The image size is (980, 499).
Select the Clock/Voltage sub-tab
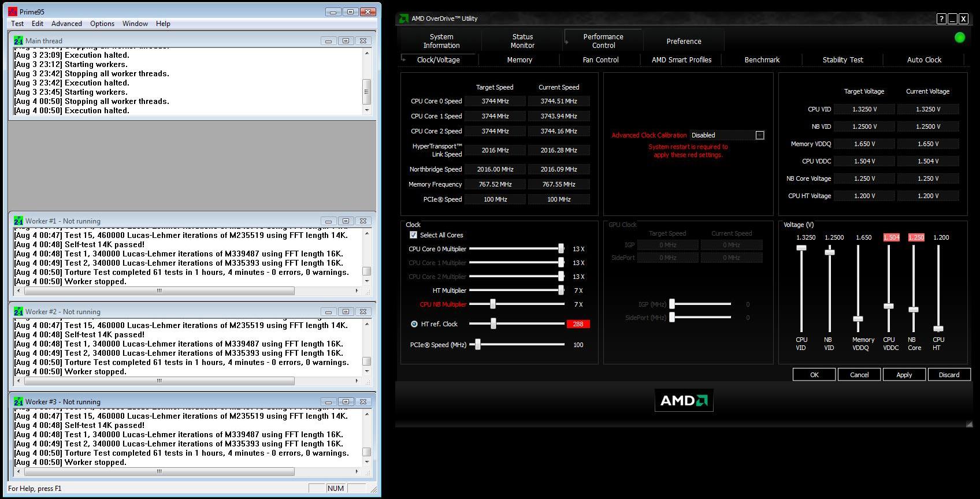[438, 59]
